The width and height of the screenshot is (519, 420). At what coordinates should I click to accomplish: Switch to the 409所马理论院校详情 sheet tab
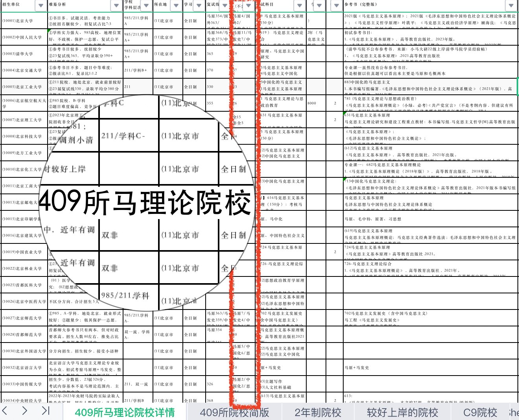coord(125,412)
